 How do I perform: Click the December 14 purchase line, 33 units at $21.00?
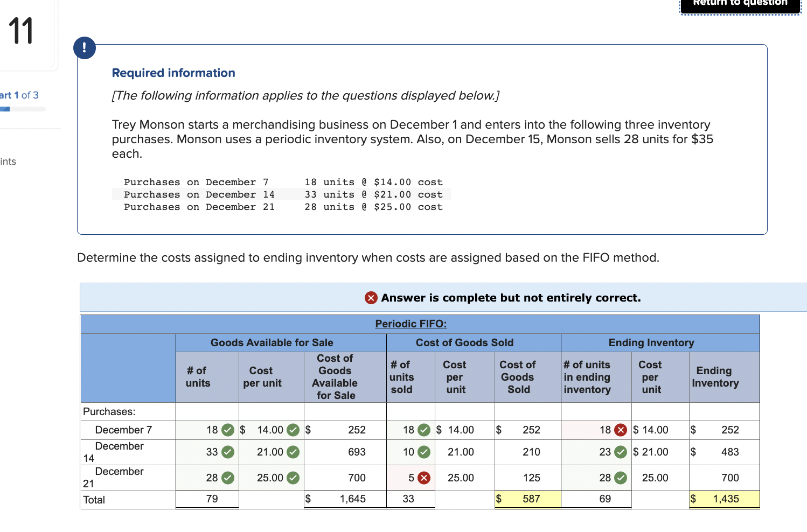point(282,194)
